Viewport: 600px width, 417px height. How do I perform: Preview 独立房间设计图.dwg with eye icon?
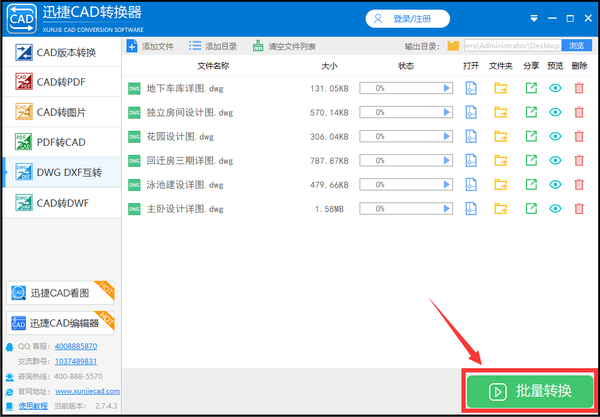coord(555,112)
